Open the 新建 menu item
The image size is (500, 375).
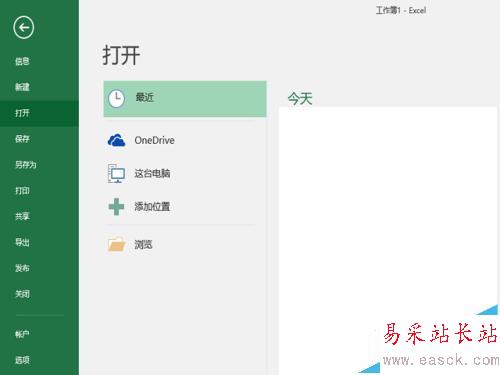tap(22, 87)
